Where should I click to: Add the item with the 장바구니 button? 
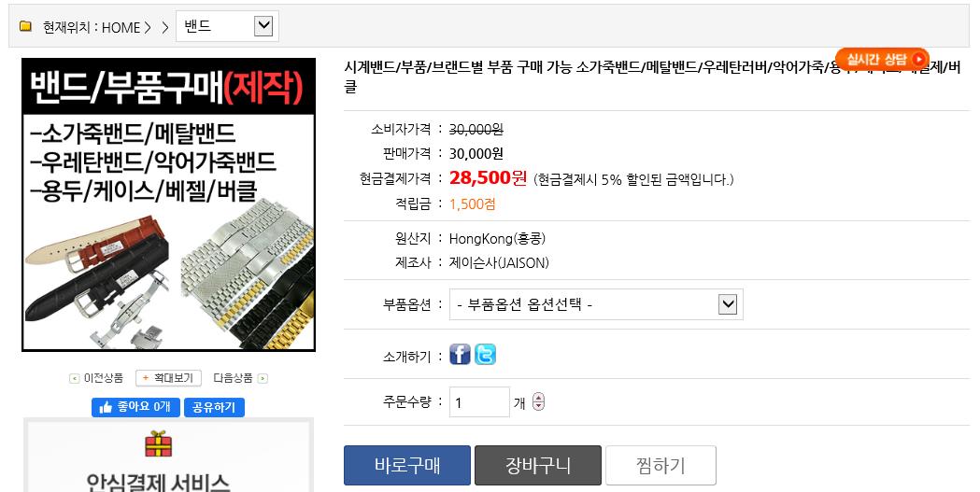click(x=537, y=465)
